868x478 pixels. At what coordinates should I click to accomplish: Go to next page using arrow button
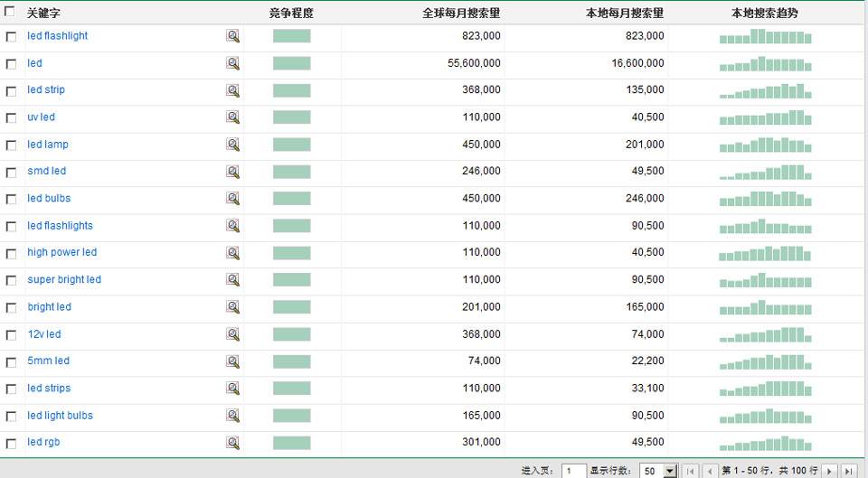(x=830, y=471)
